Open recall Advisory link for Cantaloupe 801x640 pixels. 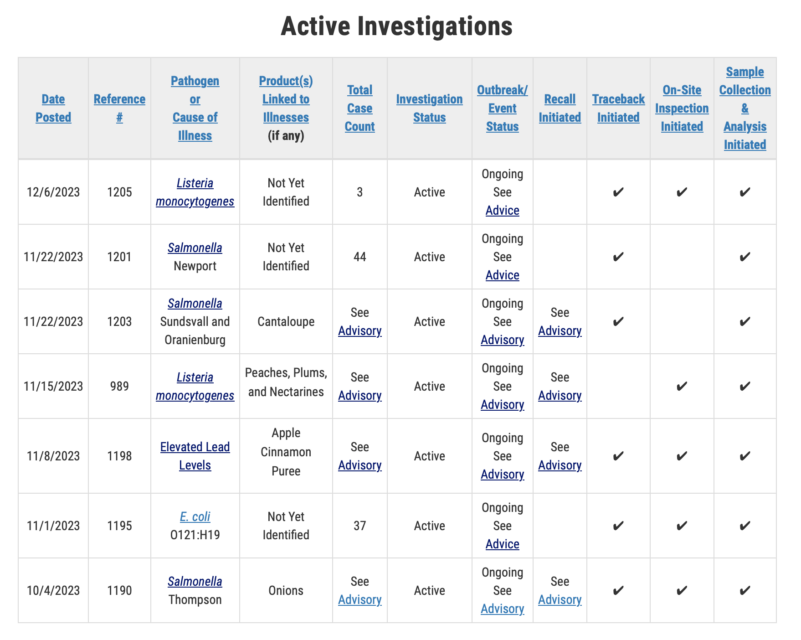click(559, 331)
